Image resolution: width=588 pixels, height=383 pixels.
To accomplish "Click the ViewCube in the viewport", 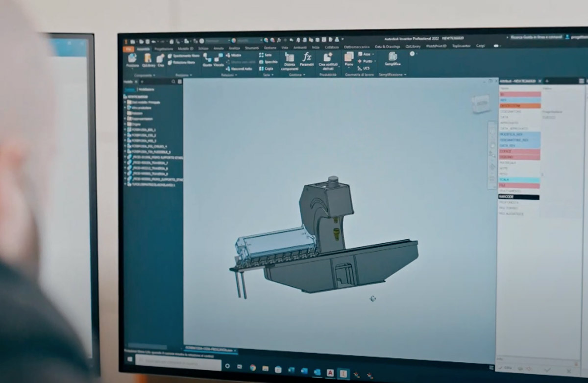I will (x=480, y=103).
